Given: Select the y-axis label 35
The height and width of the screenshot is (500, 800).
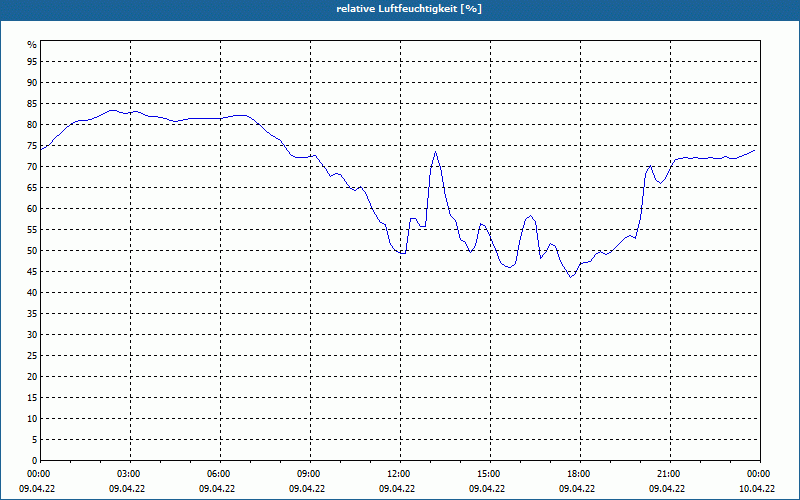Looking at the screenshot, I should coord(32,314).
